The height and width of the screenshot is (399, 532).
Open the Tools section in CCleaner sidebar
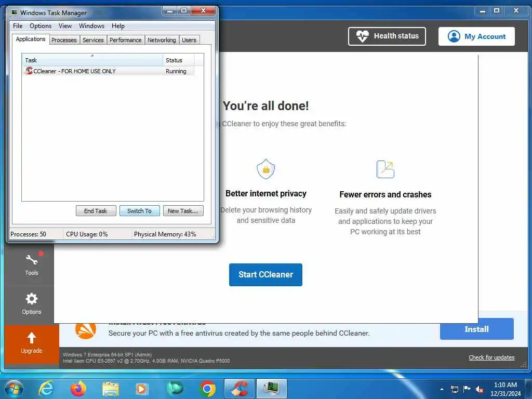(x=32, y=264)
